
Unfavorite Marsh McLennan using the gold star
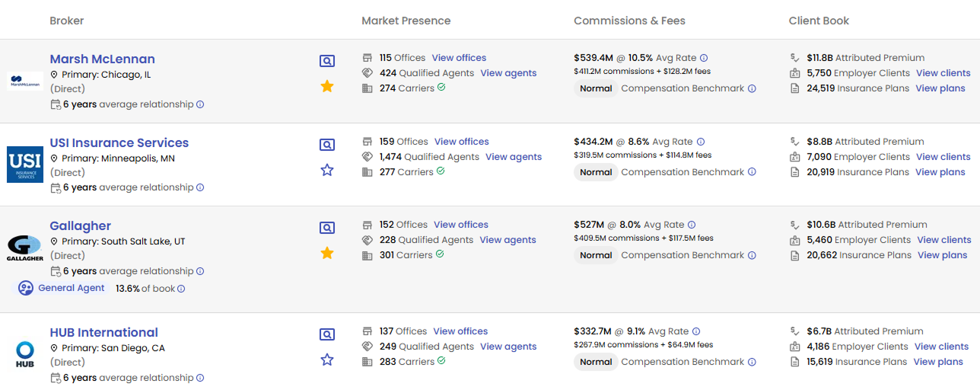tap(327, 86)
